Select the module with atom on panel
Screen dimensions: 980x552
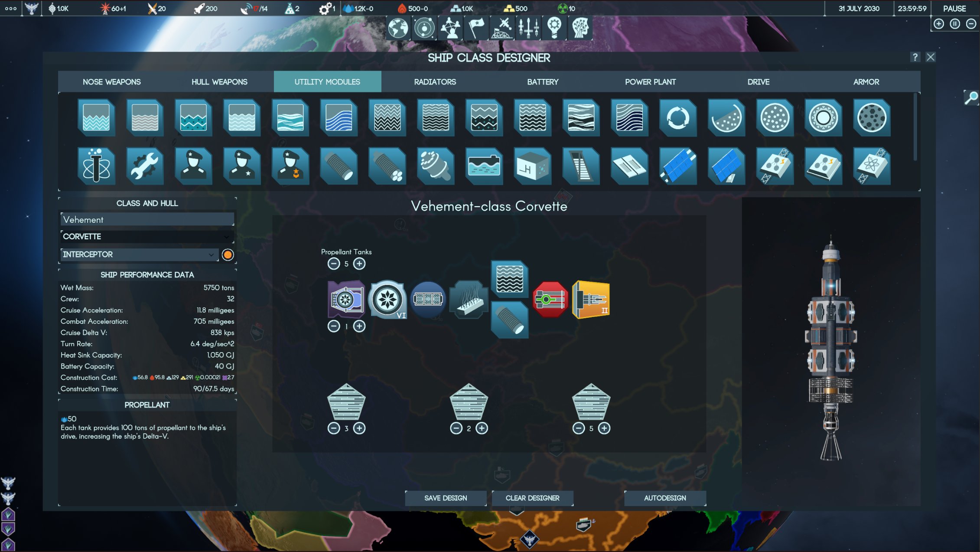(872, 166)
